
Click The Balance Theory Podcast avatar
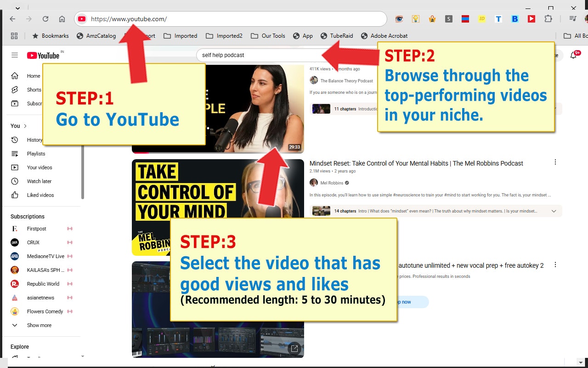314,80
